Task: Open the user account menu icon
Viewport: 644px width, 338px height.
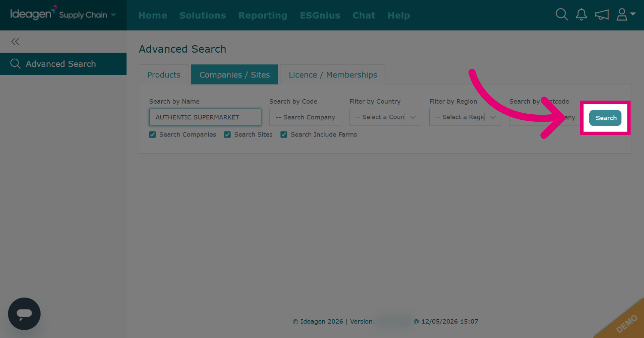Action: [626, 14]
